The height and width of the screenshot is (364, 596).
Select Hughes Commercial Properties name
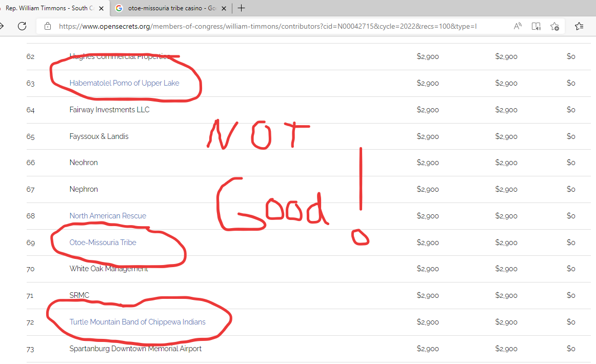click(120, 56)
